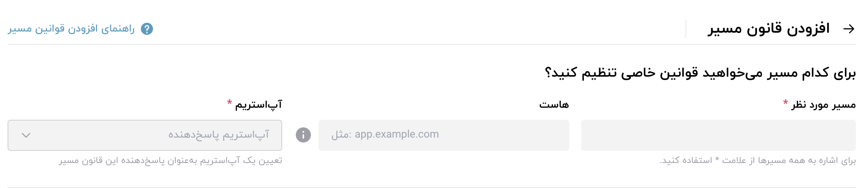Focus the مسیر مورد نظر input field
Screen dimensions: 868x188
tap(718, 135)
